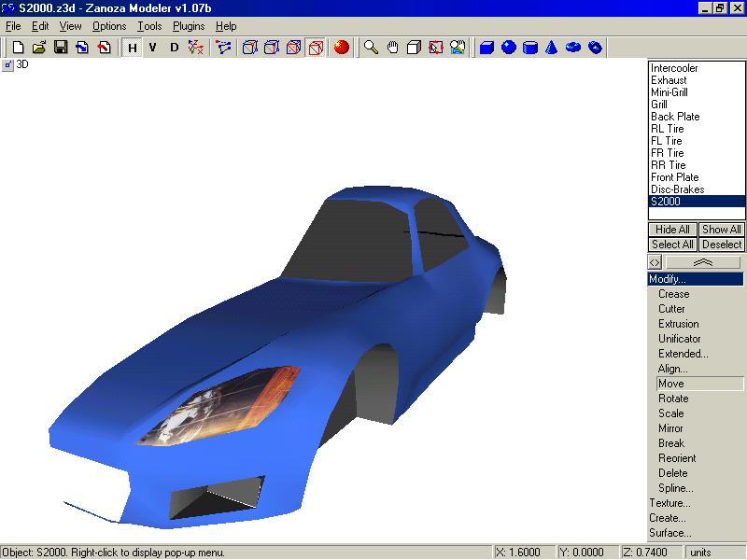Select the Zoom magnifier tool

click(x=371, y=47)
